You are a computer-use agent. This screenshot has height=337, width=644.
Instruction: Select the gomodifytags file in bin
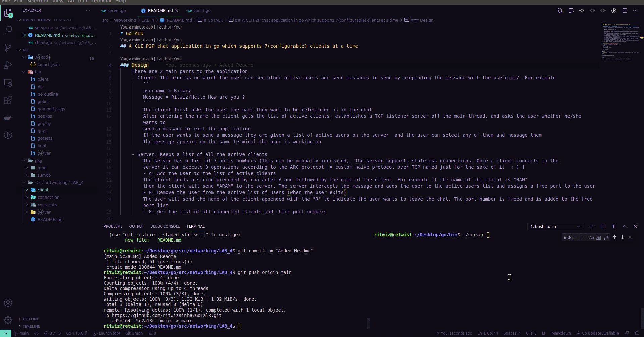tap(51, 109)
